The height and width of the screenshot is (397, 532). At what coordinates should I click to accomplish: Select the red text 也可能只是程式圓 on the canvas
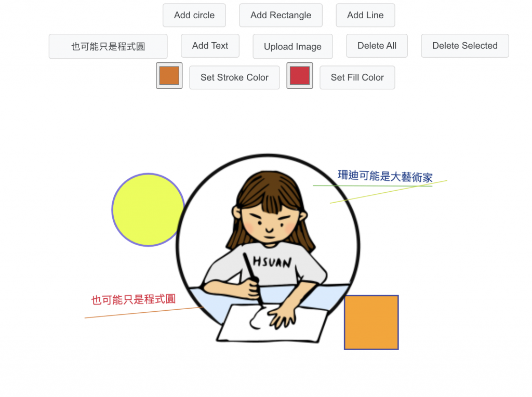point(134,299)
